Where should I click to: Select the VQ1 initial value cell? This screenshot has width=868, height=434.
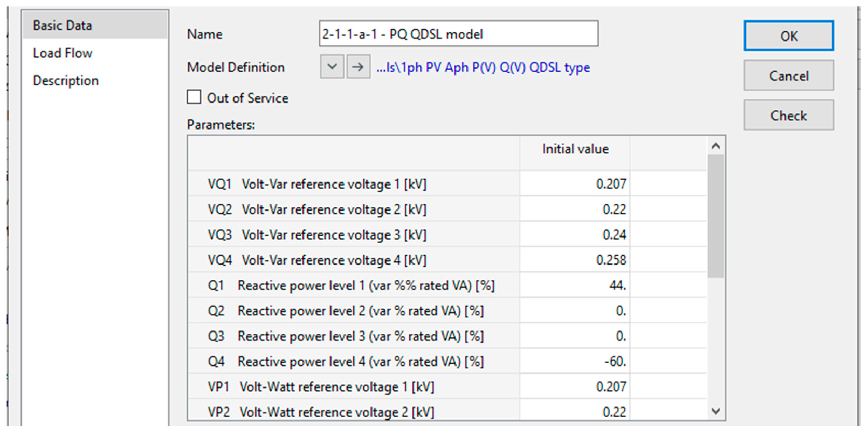[x=575, y=184]
